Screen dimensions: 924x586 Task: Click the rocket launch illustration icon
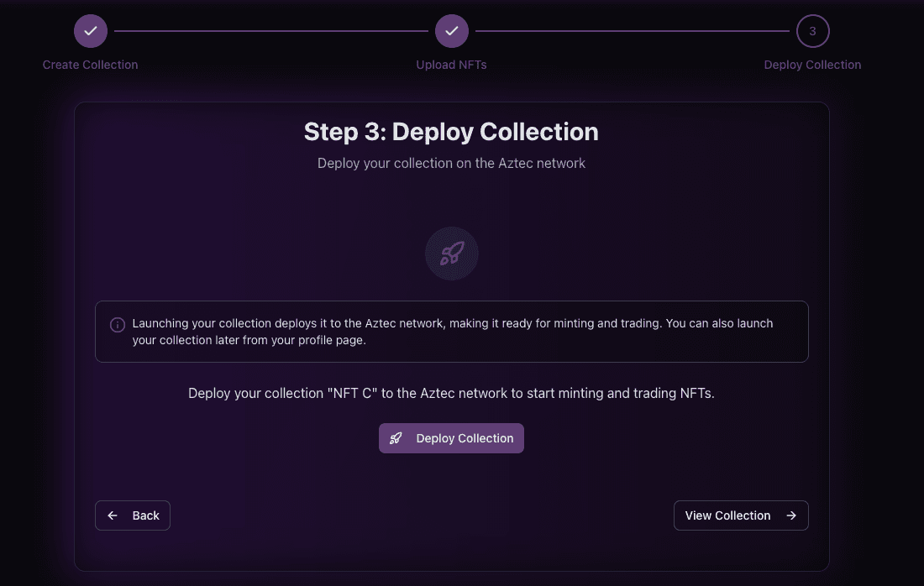pyautogui.click(x=451, y=253)
